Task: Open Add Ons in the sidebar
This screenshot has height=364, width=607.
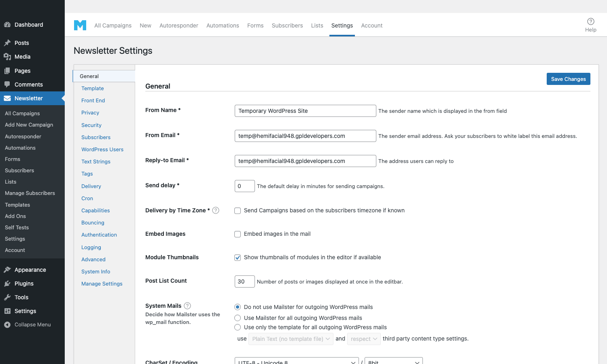Action: coord(15,216)
